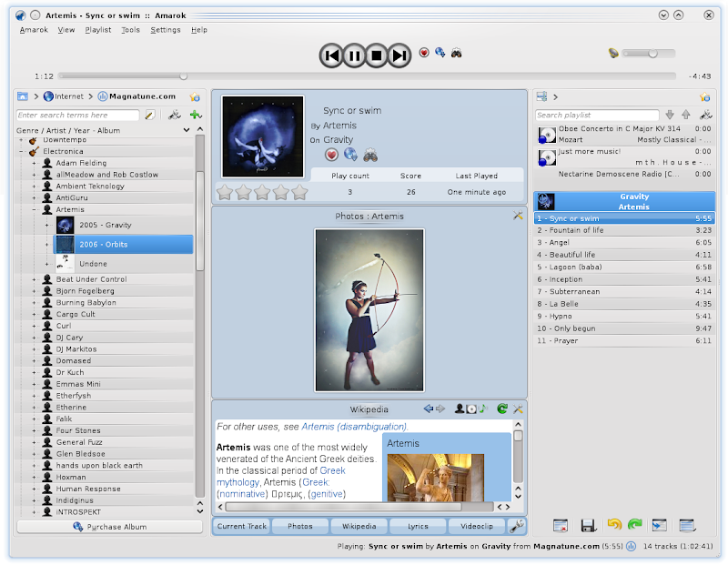This screenshot has height=565, width=728.
Task: Expand the Adam Fielding artist
Action: (34, 163)
